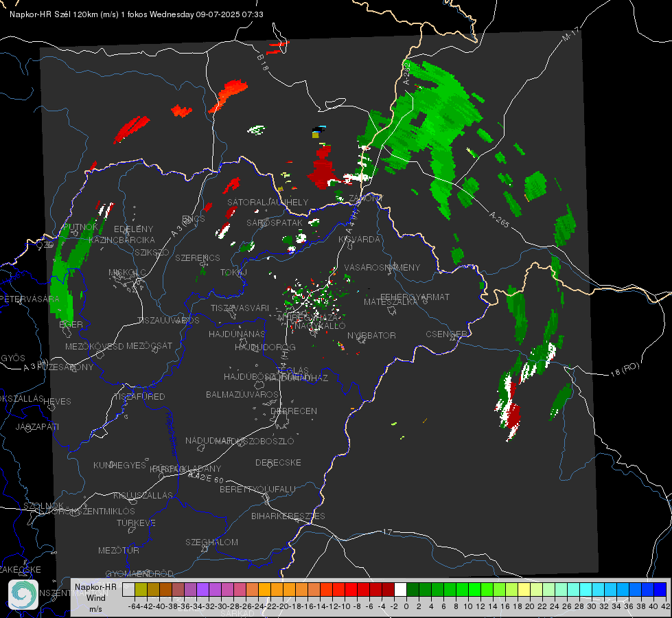The image size is (672, 618).
Task: Click the NAGYKÁLLÓ label
Action: pyautogui.click(x=320, y=325)
